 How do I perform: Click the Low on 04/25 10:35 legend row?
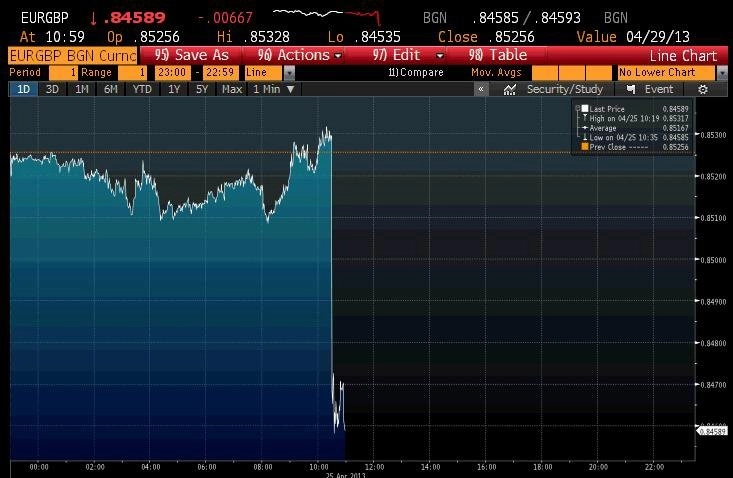(x=635, y=137)
